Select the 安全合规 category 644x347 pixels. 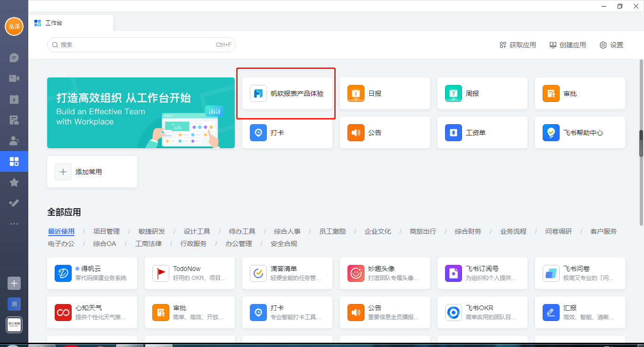[284, 244]
